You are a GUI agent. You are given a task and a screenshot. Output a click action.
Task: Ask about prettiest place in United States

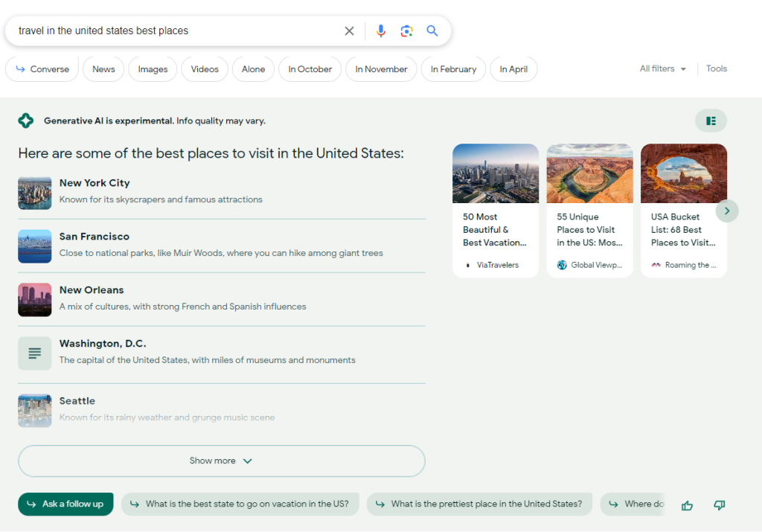(x=479, y=504)
